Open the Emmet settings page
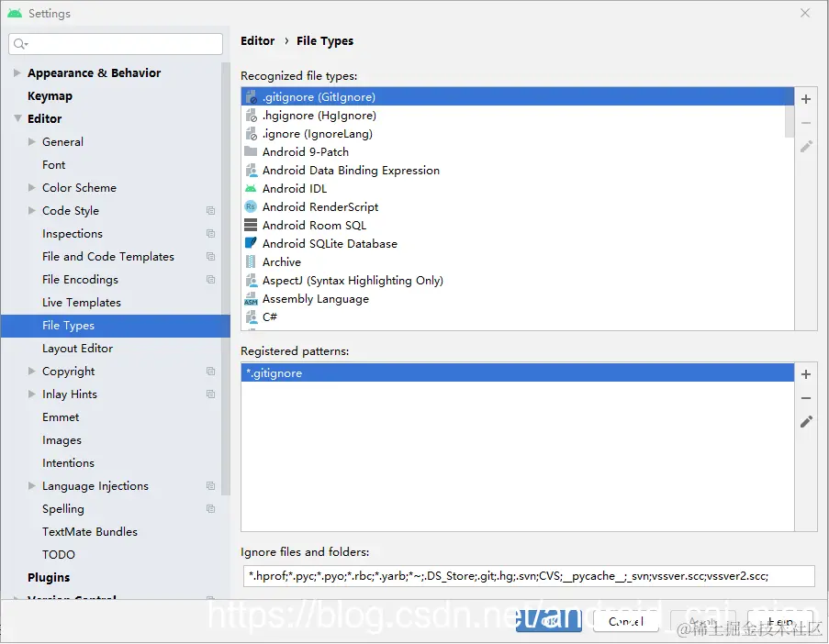The width and height of the screenshot is (829, 644). [x=61, y=416]
